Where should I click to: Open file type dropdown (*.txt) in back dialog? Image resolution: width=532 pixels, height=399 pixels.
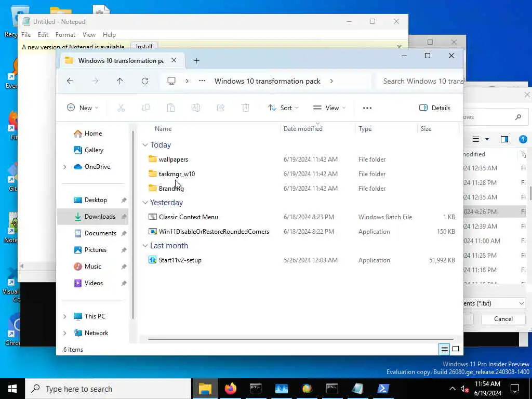click(x=522, y=303)
